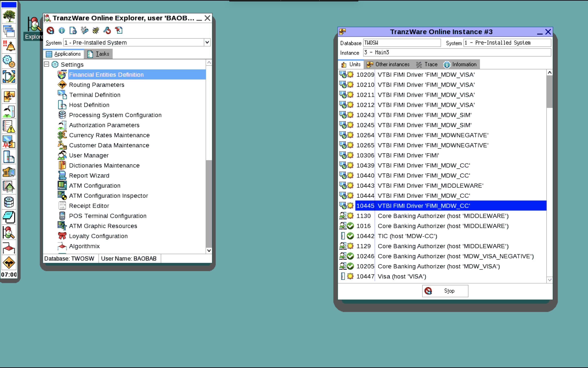Open the Information tab in Instance #3

(460, 64)
